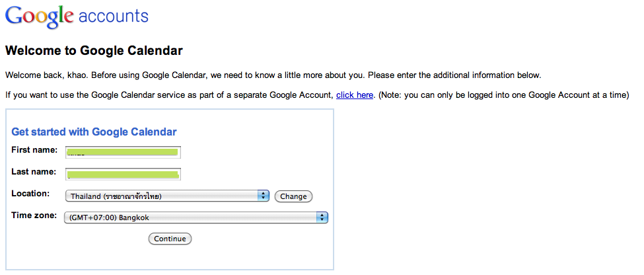Open the Location dropdown showing Thailand
The height and width of the screenshot is (275, 644).
point(167,196)
